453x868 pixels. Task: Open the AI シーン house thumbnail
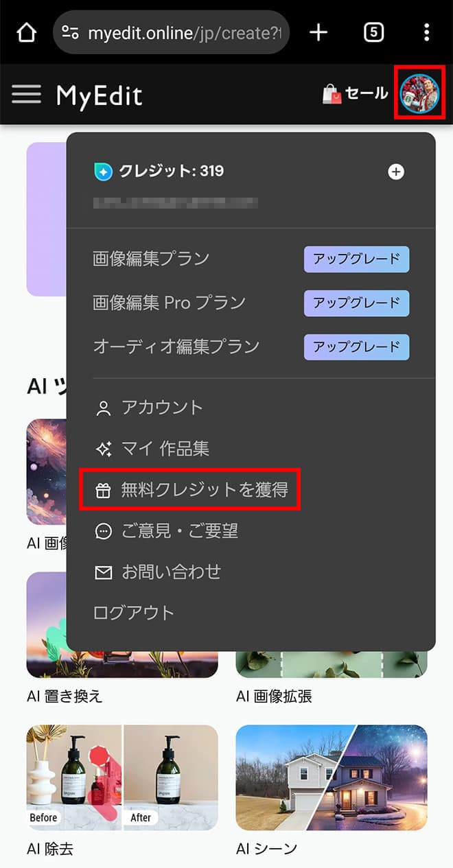(x=332, y=777)
